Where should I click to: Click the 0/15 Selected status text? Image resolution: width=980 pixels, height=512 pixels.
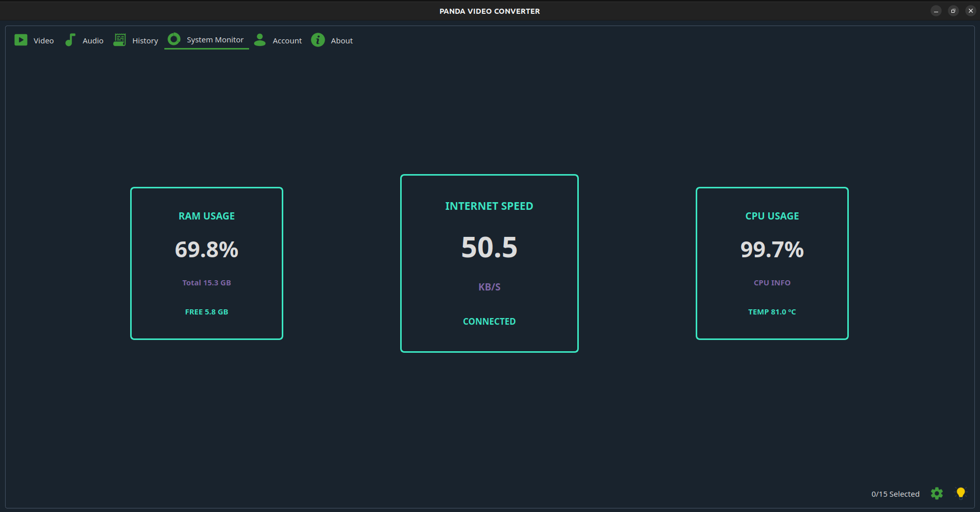(x=895, y=494)
